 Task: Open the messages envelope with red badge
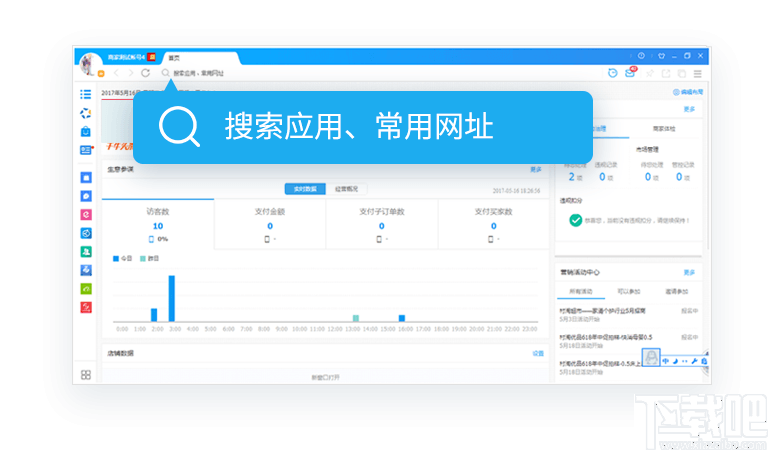(x=631, y=72)
